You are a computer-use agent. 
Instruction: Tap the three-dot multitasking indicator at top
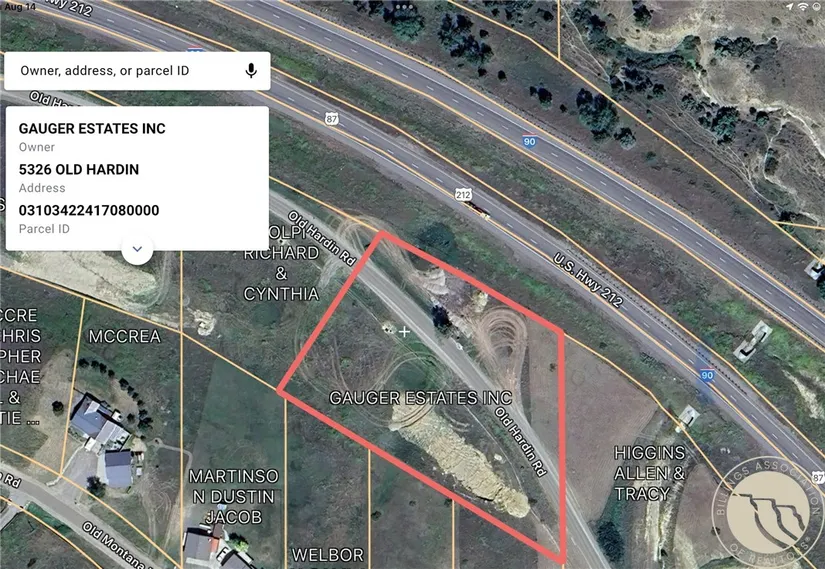[x=404, y=7]
